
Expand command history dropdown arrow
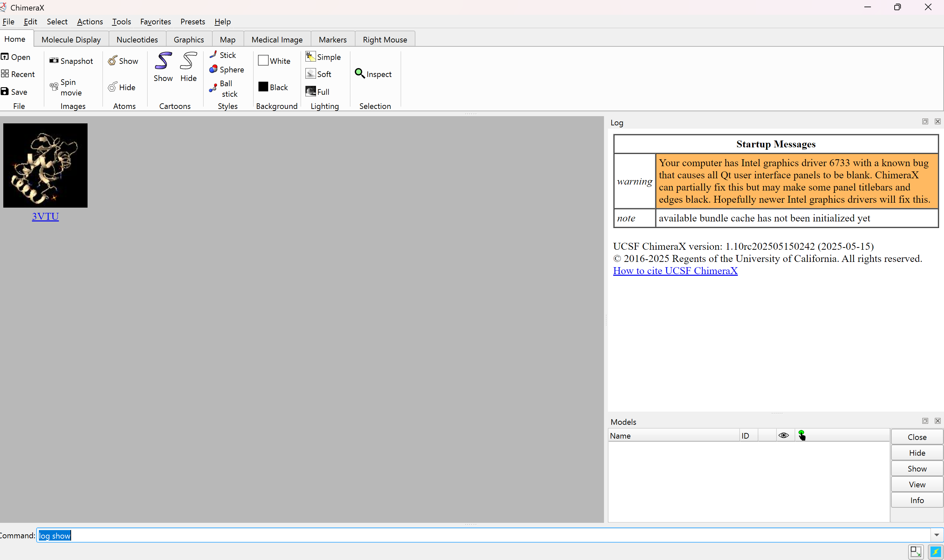click(x=936, y=535)
